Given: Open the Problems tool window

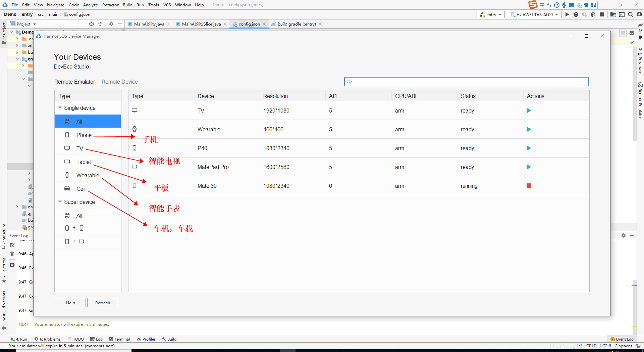Looking at the screenshot, I should pos(48,339).
